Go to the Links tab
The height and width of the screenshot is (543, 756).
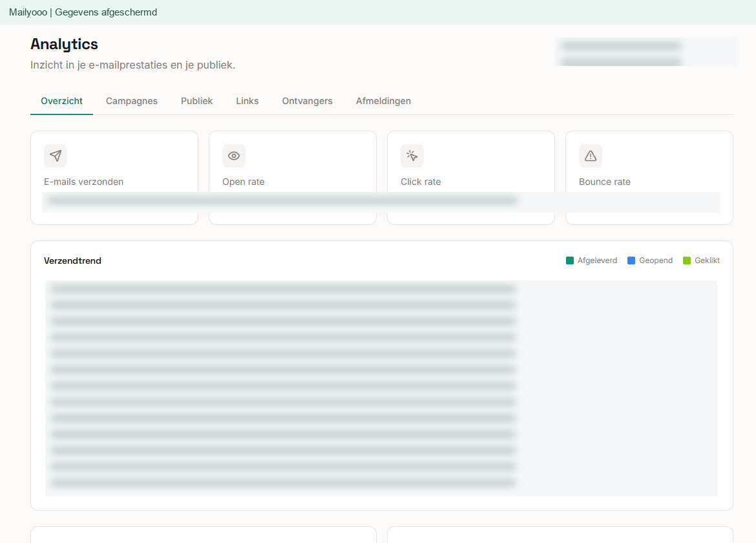point(247,101)
